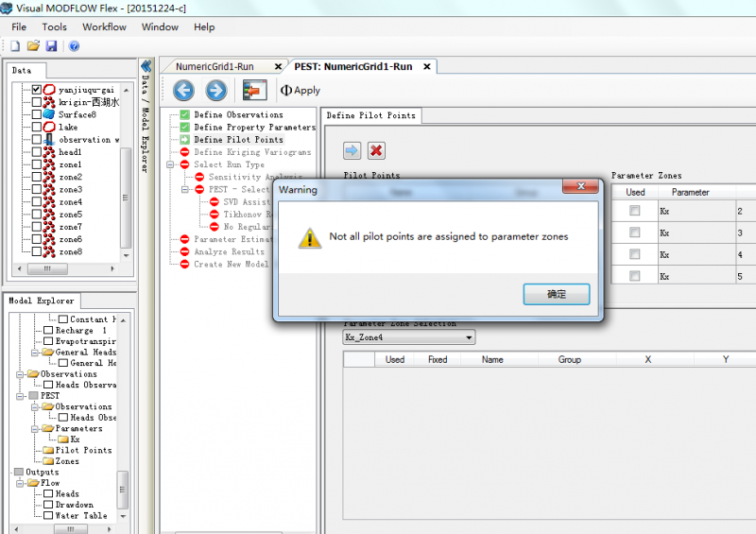Click the red X delete pilot points icon
This screenshot has height=534, width=756.
376,150
